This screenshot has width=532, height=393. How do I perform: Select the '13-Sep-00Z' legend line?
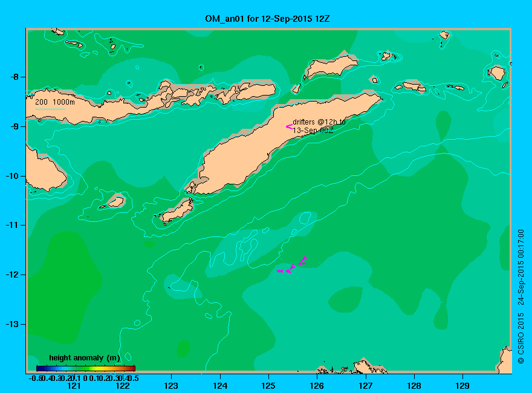coord(313,131)
